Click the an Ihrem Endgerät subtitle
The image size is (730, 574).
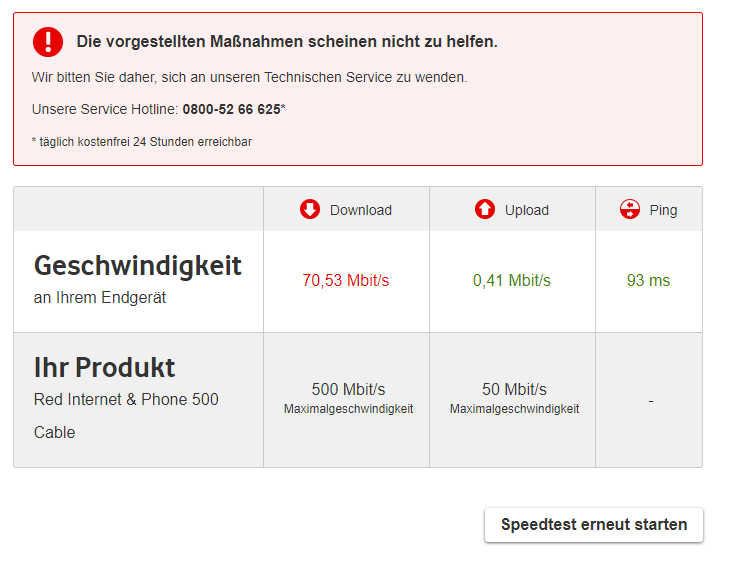point(98,297)
